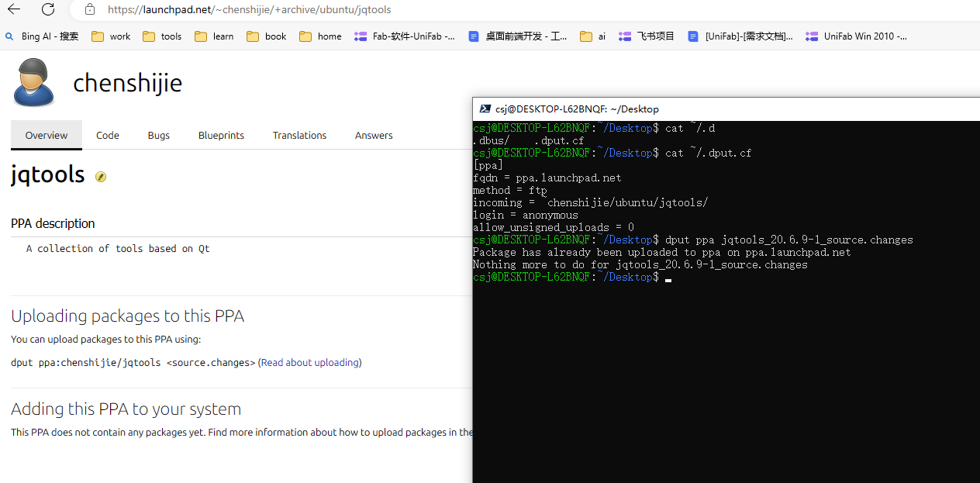Click the browser back arrow
The image size is (980, 483).
[x=14, y=9]
